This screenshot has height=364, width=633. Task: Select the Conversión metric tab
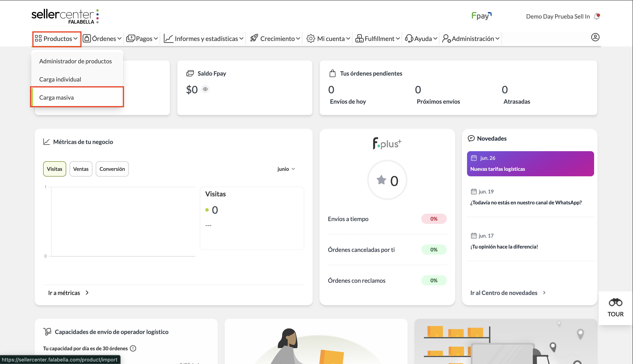[112, 169]
